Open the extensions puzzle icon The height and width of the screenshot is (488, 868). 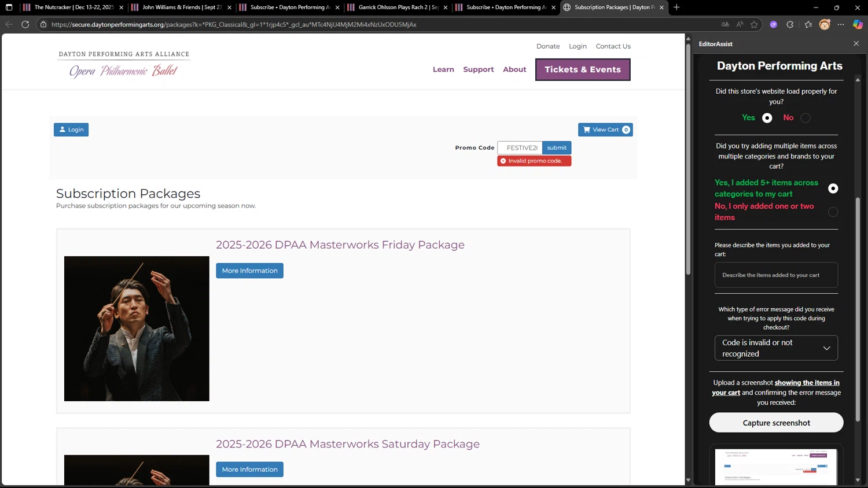tap(790, 24)
